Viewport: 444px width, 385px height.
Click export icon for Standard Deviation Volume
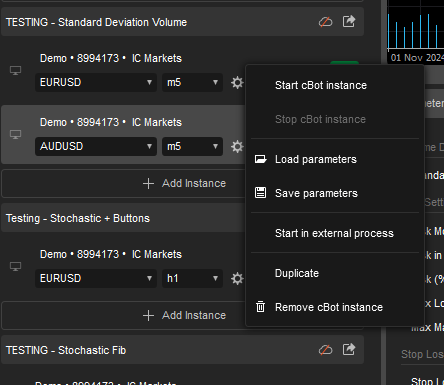[x=349, y=22]
